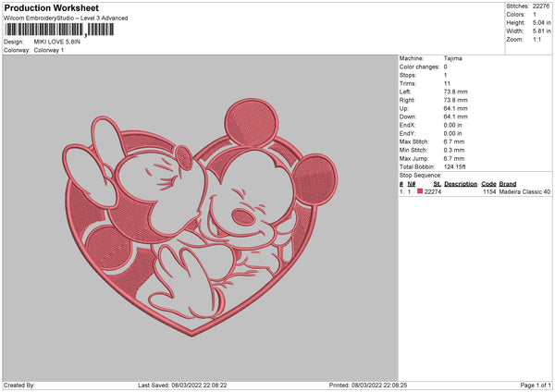Click the barcode under the title
The image size is (555, 392).
click(60, 30)
